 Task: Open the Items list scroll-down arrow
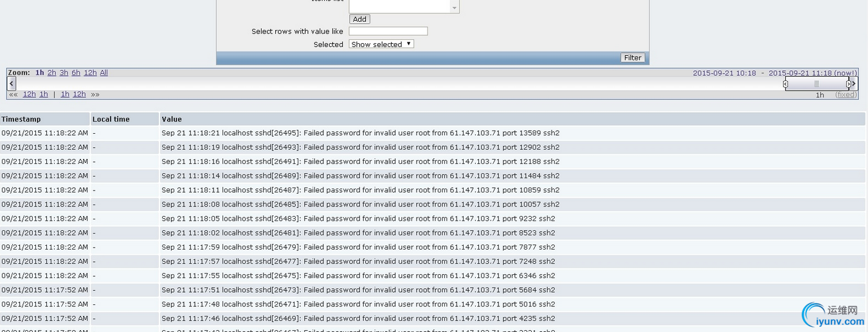pos(455,8)
